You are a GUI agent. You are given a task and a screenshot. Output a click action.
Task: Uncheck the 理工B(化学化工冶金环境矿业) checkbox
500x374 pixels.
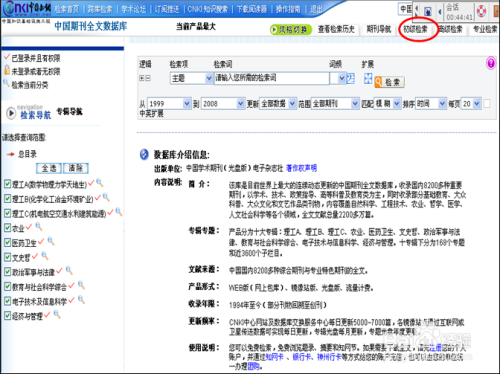7,198
